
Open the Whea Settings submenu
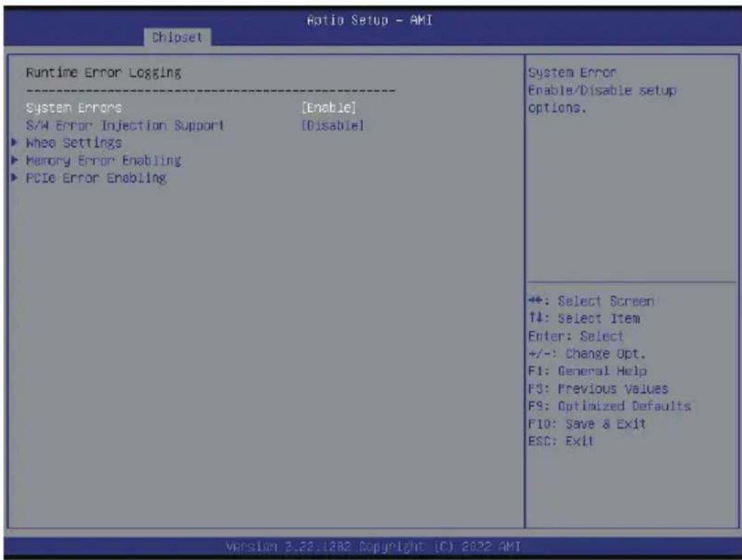pyautogui.click(x=74, y=143)
